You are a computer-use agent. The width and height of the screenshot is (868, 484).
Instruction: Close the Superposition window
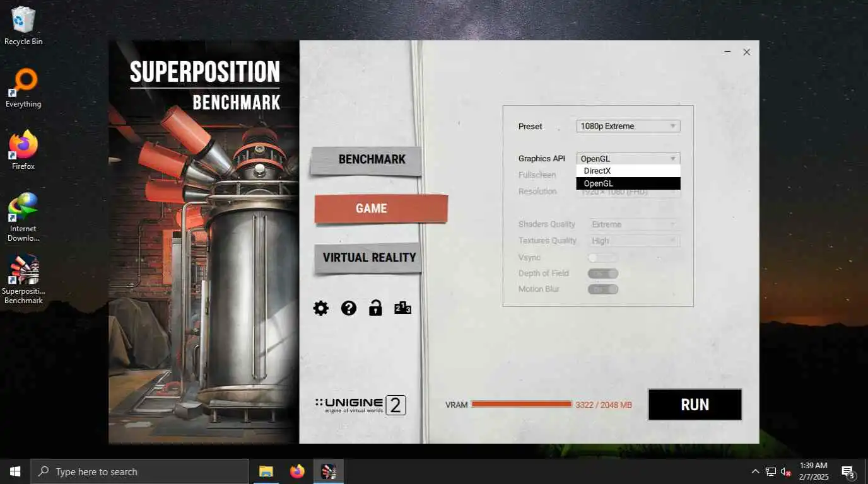pyautogui.click(x=746, y=52)
